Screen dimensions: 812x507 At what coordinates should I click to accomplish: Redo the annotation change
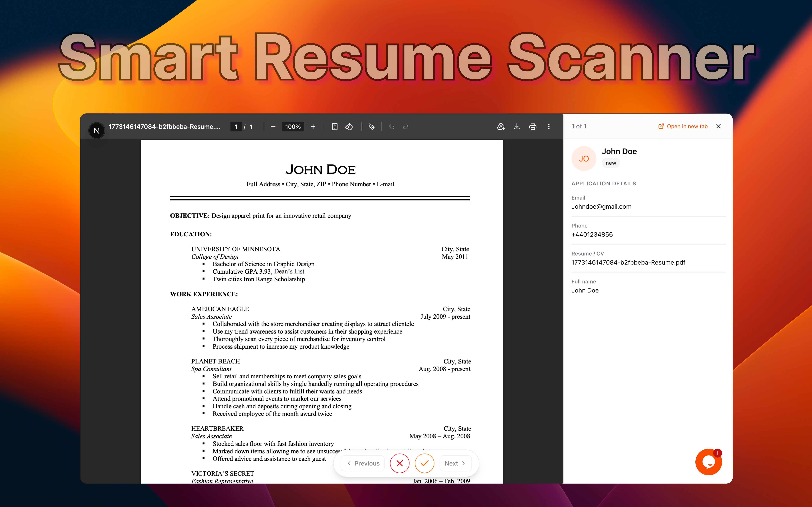(x=406, y=126)
